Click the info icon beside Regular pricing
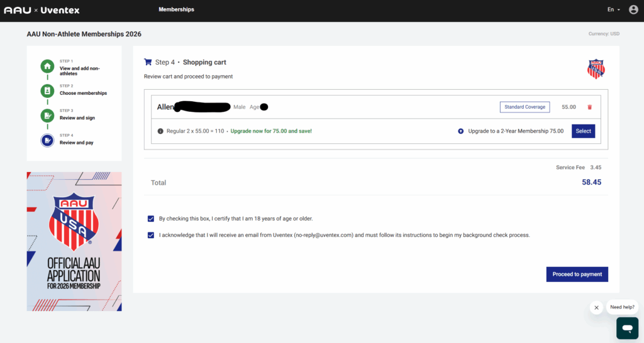The height and width of the screenshot is (343, 644). tap(160, 131)
